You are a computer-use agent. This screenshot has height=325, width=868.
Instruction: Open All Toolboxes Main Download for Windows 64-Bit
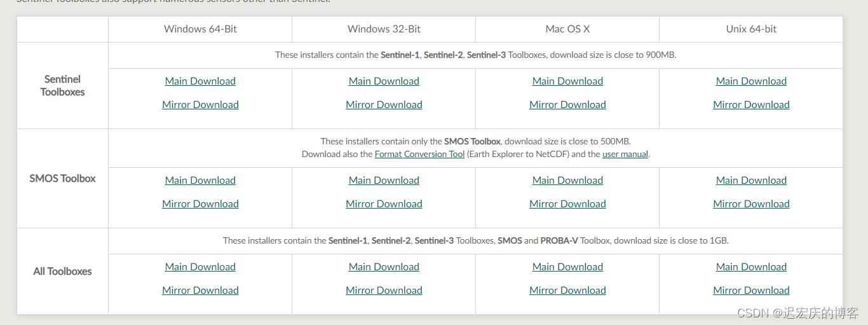(200, 266)
